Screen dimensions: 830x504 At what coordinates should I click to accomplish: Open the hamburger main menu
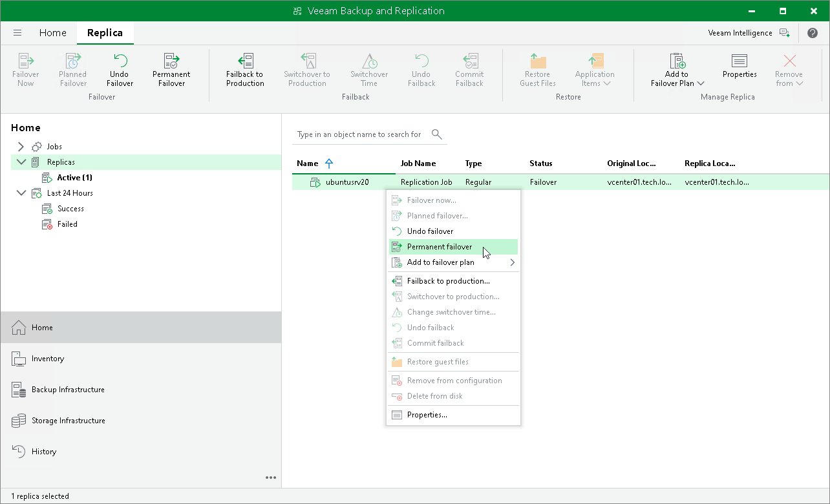17,33
